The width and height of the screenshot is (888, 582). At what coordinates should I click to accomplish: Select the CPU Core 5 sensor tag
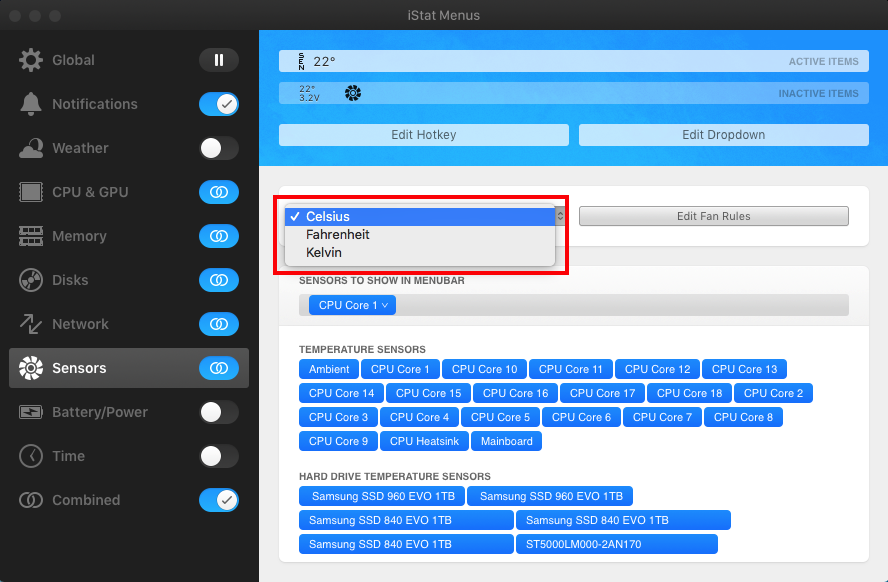point(500,417)
